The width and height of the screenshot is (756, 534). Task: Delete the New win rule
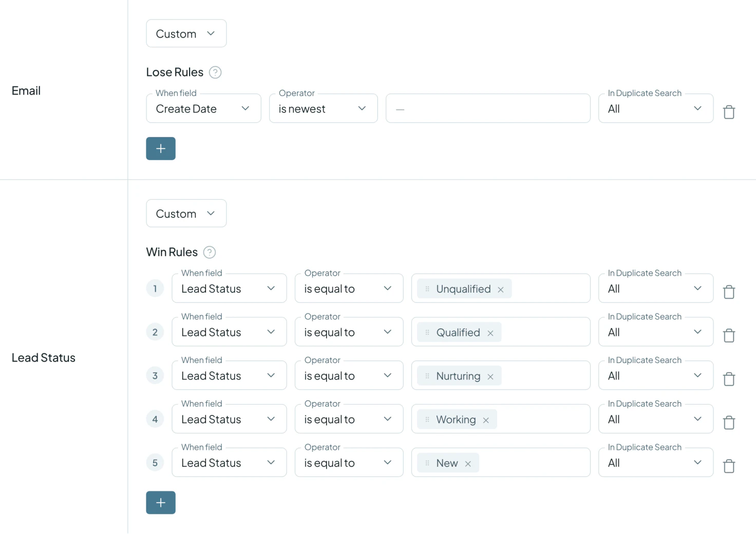(x=729, y=466)
